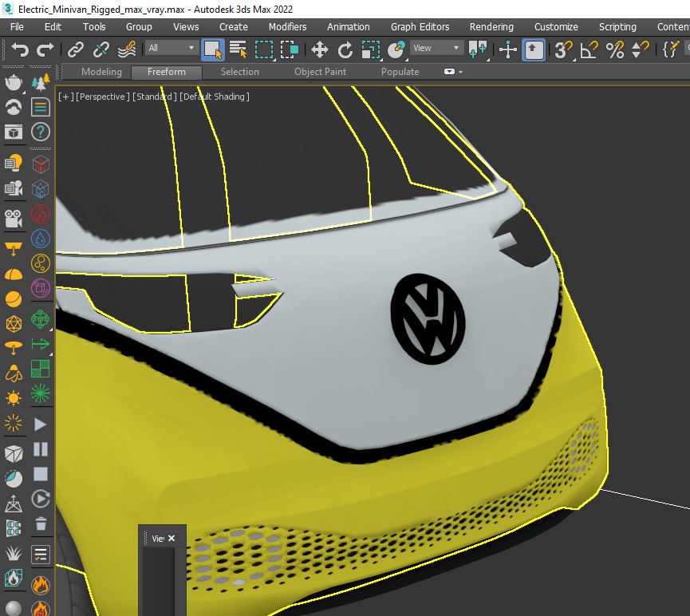Viewport: 690px width, 616px height.
Task: Choose Rectangular Selection Region flyout
Action: point(264,49)
